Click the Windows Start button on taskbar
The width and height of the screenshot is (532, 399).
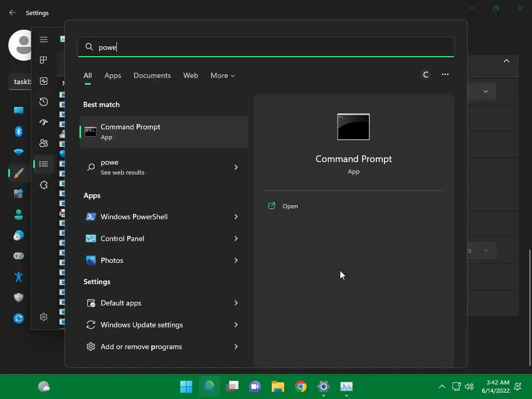click(x=186, y=387)
